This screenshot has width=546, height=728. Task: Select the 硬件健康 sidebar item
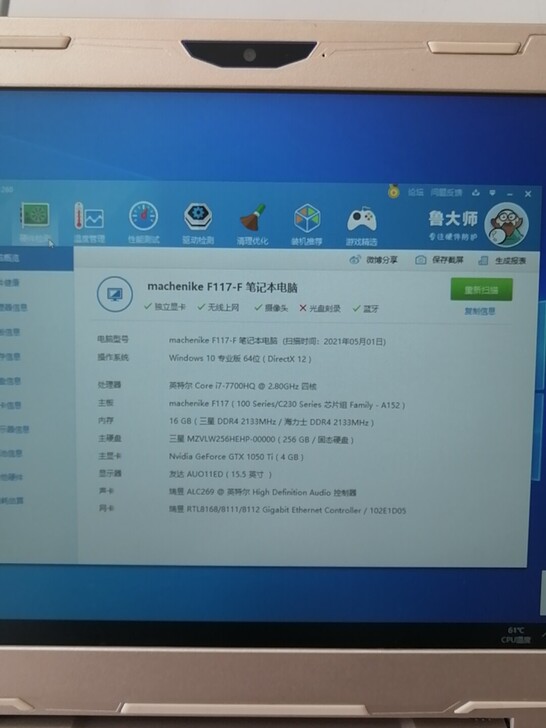(9, 282)
